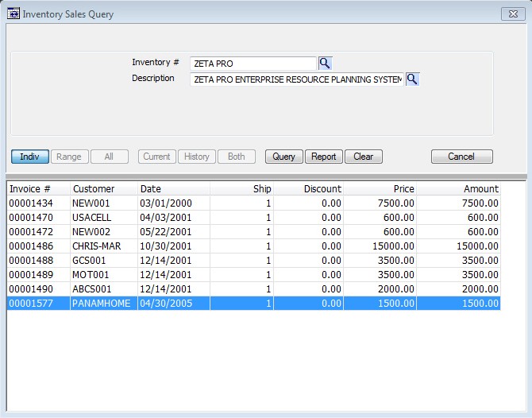532x418 pixels.
Task: Select the Indiv toggle button
Action: coord(30,157)
